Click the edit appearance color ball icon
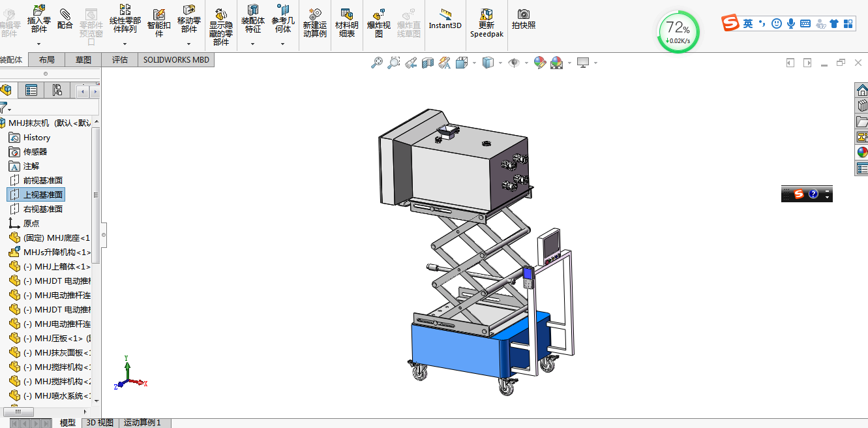Image resolution: width=868 pixels, height=428 pixels. tap(539, 63)
